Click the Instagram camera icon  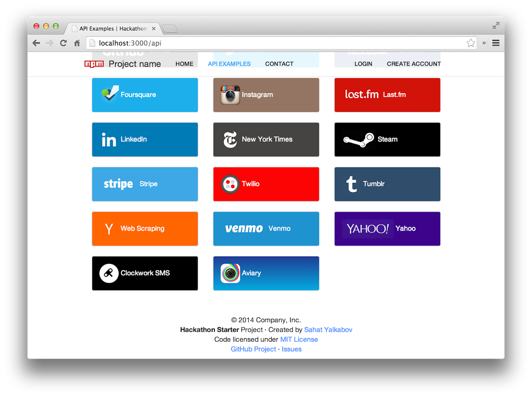tap(230, 95)
